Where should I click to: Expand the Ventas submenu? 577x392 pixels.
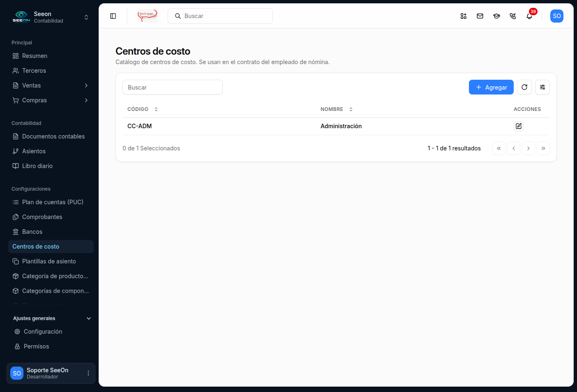(51, 85)
